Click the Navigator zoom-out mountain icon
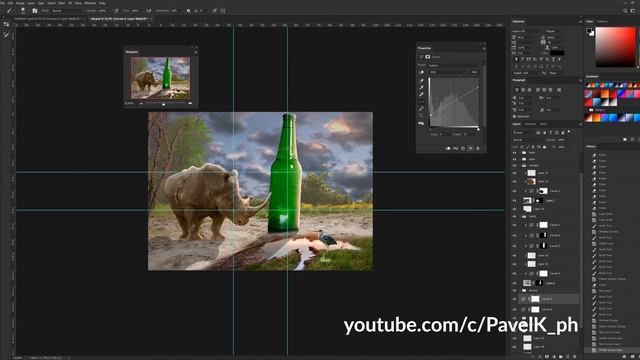The height and width of the screenshot is (360, 640). click(141, 103)
